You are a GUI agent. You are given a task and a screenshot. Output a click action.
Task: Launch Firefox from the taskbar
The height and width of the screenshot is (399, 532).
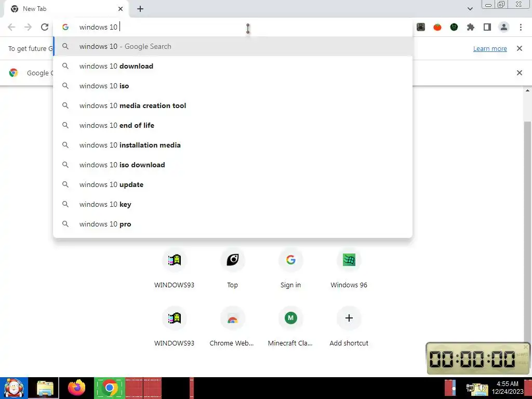tap(77, 388)
